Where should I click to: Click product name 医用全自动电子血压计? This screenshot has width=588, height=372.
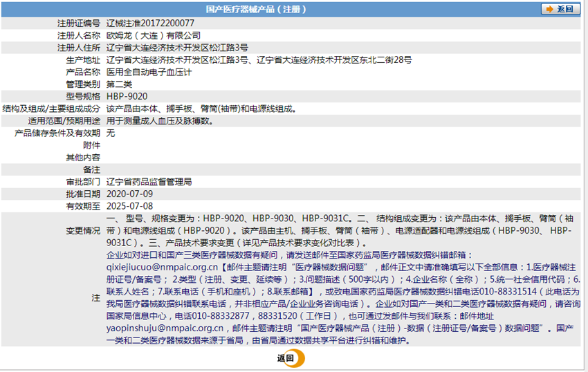(x=149, y=72)
